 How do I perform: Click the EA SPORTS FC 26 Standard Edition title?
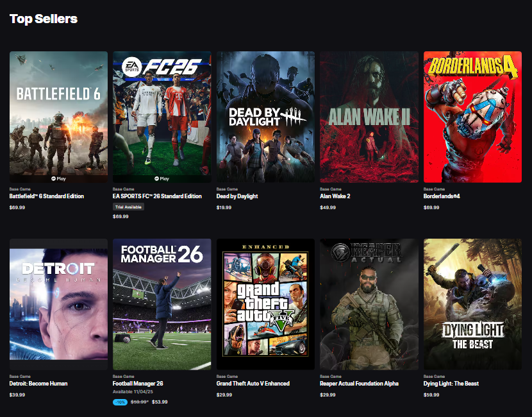pos(156,197)
